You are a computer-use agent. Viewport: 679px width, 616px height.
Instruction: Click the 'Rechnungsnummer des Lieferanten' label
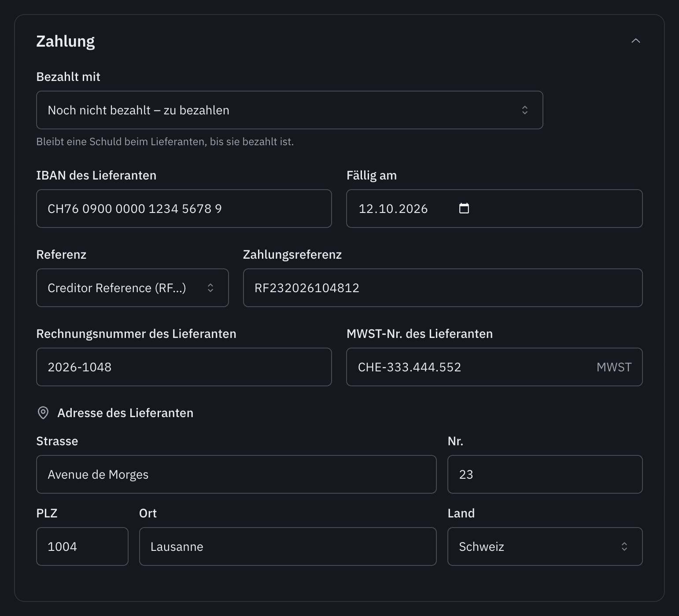pos(136,334)
